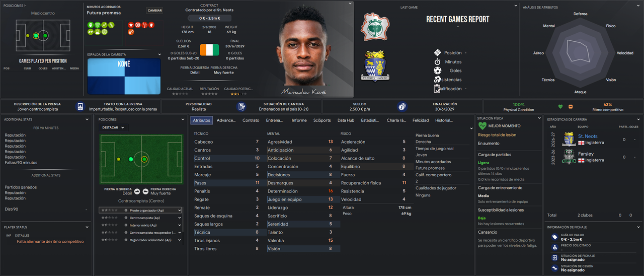This screenshot has width=644, height=276.
Task: Select the defensive midfield position on green pitch
Action: [x=131, y=159]
